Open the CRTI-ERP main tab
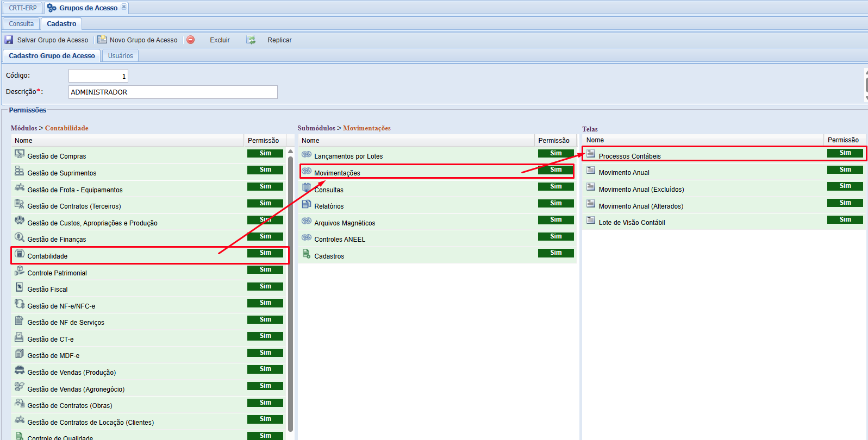 23,8
